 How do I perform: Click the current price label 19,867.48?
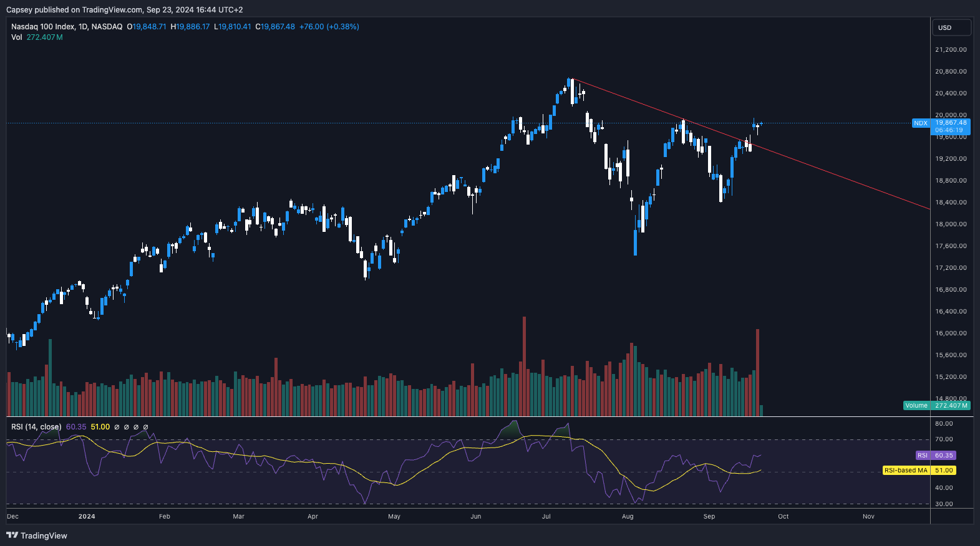(951, 123)
